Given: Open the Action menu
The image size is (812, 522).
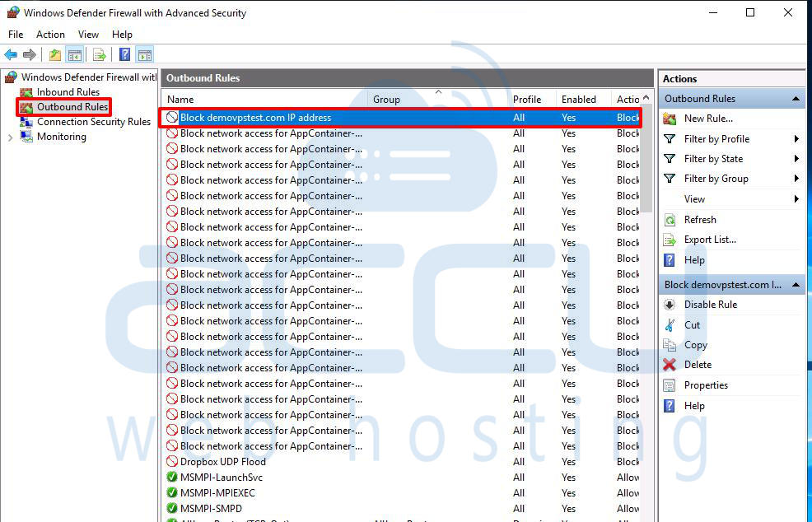Looking at the screenshot, I should [50, 35].
